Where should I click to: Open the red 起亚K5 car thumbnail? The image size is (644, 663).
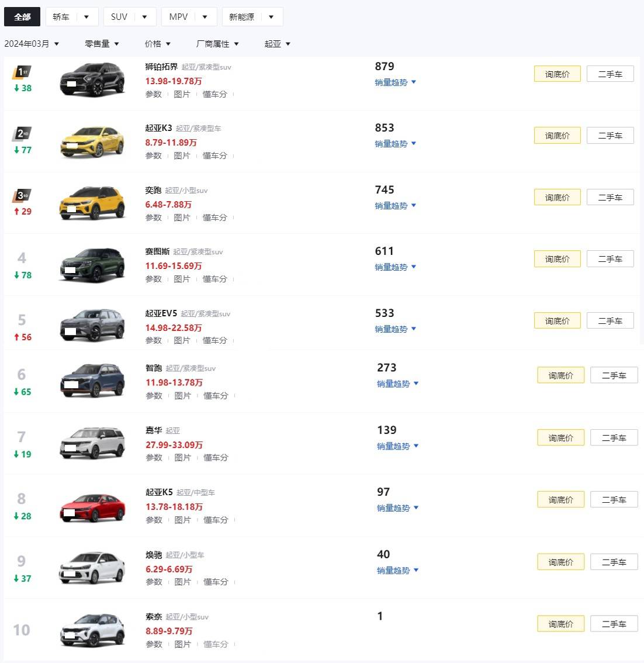tap(92, 508)
